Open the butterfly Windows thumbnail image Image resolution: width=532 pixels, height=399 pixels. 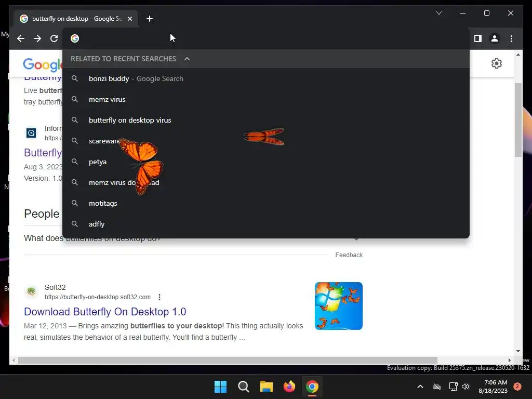point(339,305)
